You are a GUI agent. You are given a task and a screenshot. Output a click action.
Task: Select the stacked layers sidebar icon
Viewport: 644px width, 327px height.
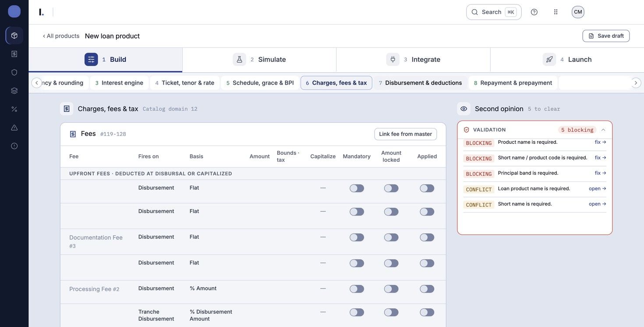point(14,91)
